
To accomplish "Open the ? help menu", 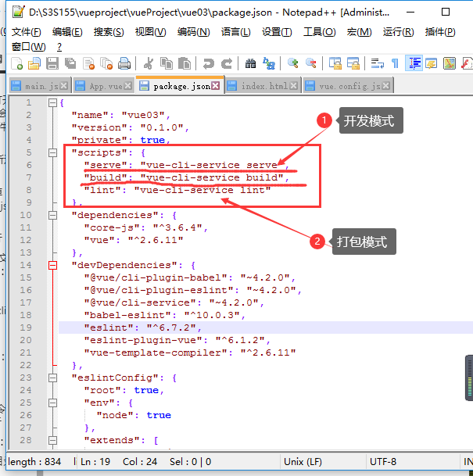I will [x=59, y=47].
